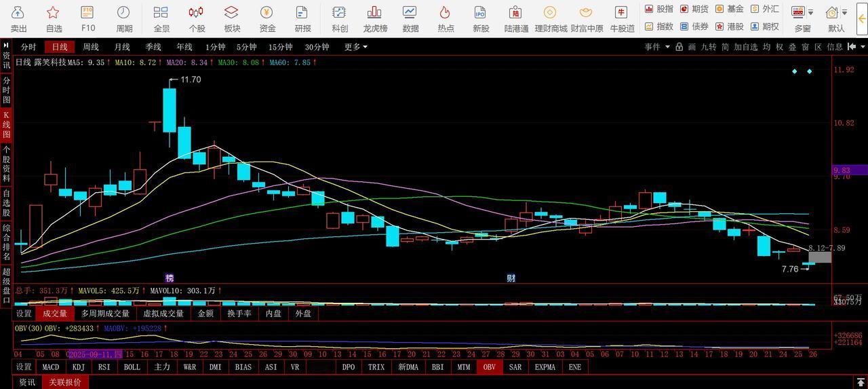Toggle the 简 simplified view

(725, 47)
